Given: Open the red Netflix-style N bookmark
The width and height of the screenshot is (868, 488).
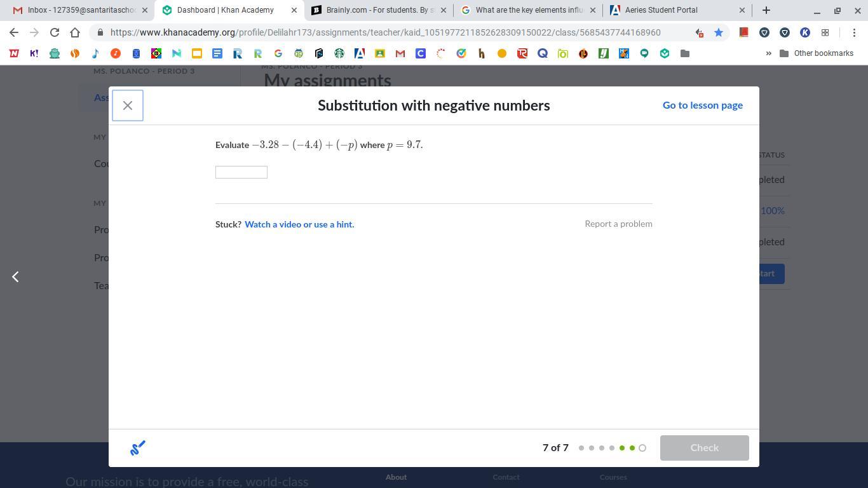Looking at the screenshot, I should [x=14, y=53].
